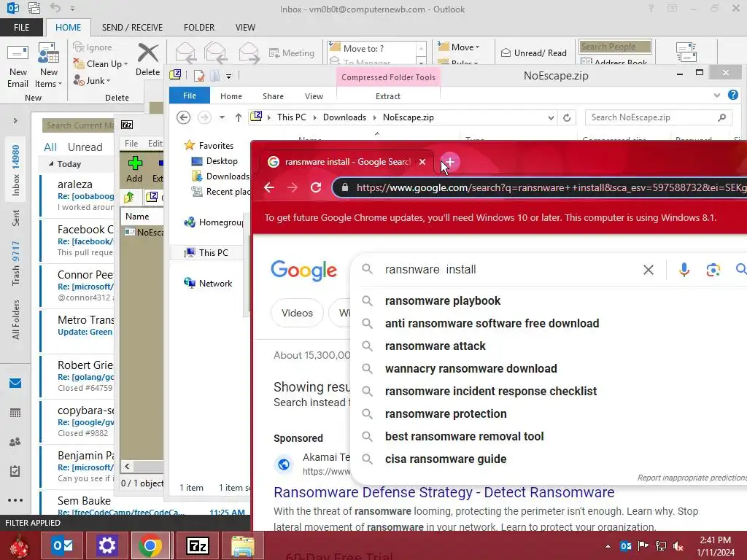The image size is (747, 560).
Task: Switch to VIEW tab in Outlook
Action: 245,27
